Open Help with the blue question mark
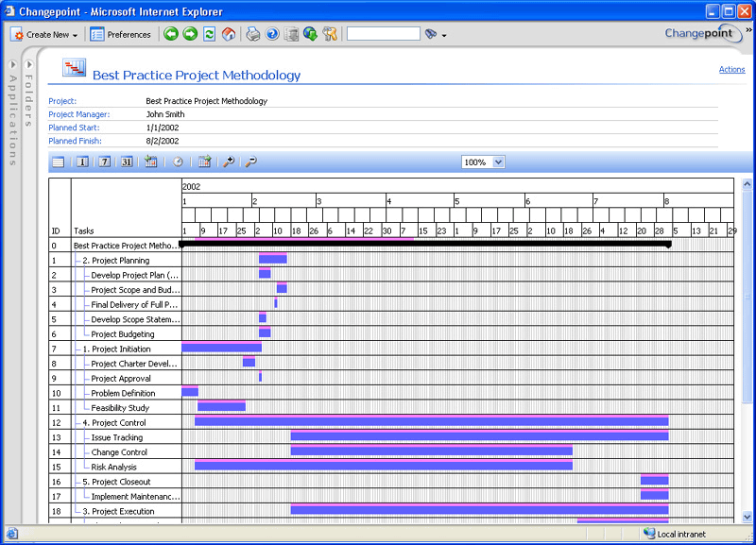Image resolution: width=756 pixels, height=545 pixels. (x=272, y=34)
